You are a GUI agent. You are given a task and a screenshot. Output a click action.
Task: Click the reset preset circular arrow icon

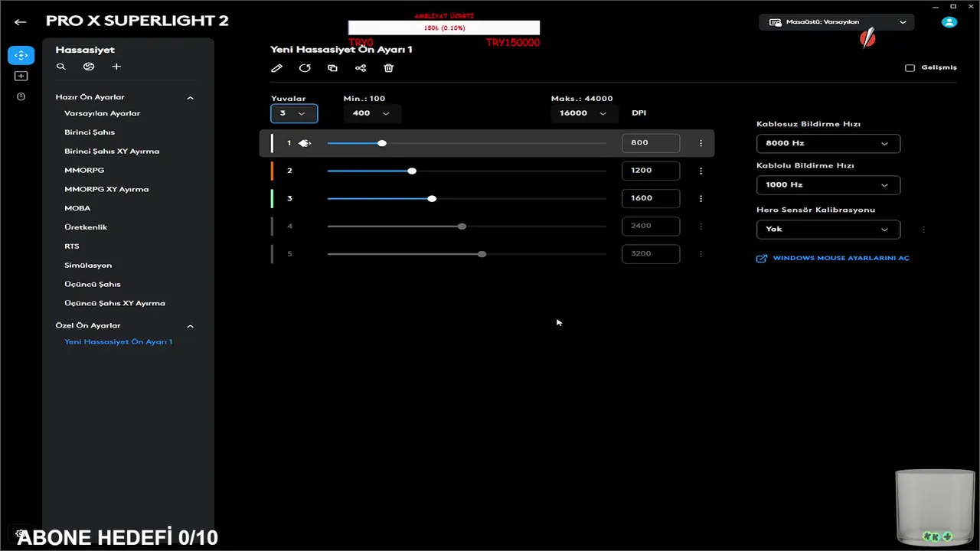click(305, 68)
